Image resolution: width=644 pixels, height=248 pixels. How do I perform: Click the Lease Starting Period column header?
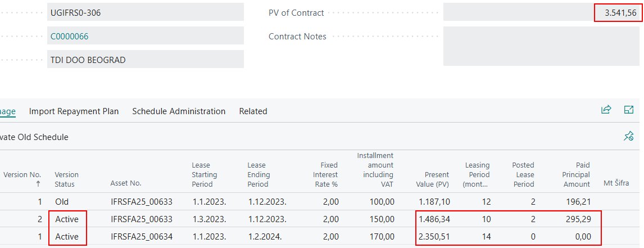click(205, 174)
